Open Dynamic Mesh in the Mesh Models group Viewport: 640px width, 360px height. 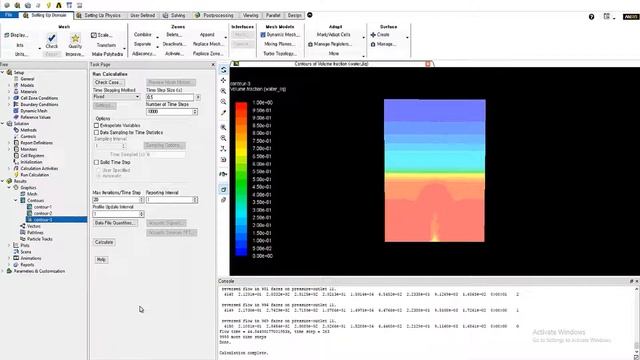(x=280, y=35)
